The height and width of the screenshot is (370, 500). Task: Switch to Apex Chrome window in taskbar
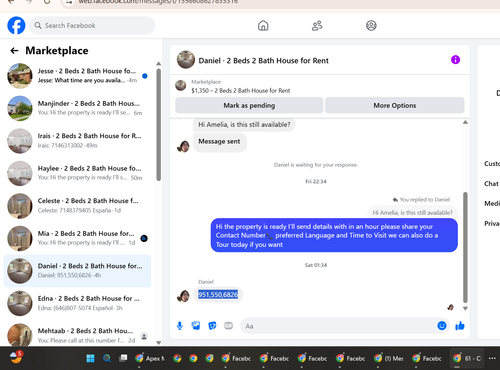click(x=150, y=359)
